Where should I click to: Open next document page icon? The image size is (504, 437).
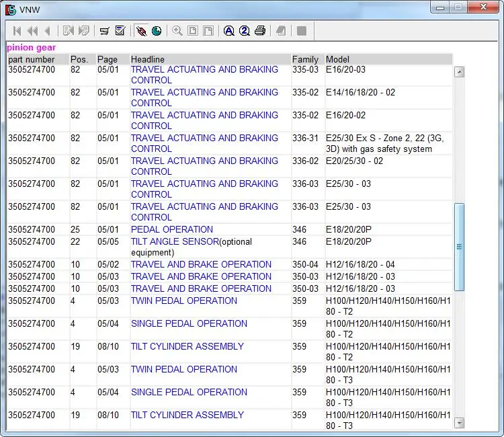pyautogui.click(x=84, y=31)
